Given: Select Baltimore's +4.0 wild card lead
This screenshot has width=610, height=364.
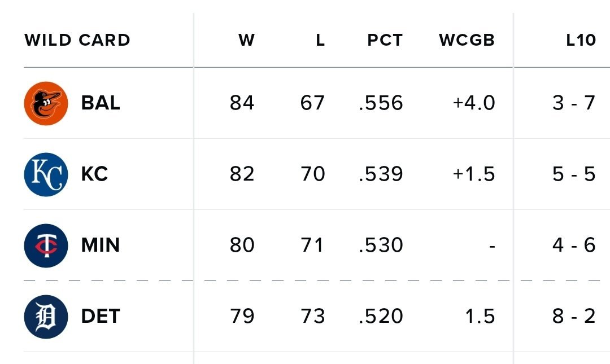Looking at the screenshot, I should [x=473, y=103].
